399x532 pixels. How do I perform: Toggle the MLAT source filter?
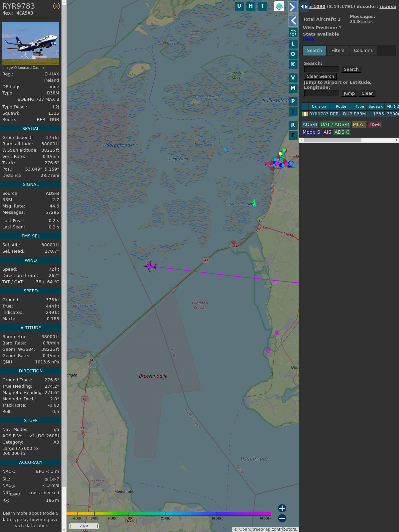point(359,124)
